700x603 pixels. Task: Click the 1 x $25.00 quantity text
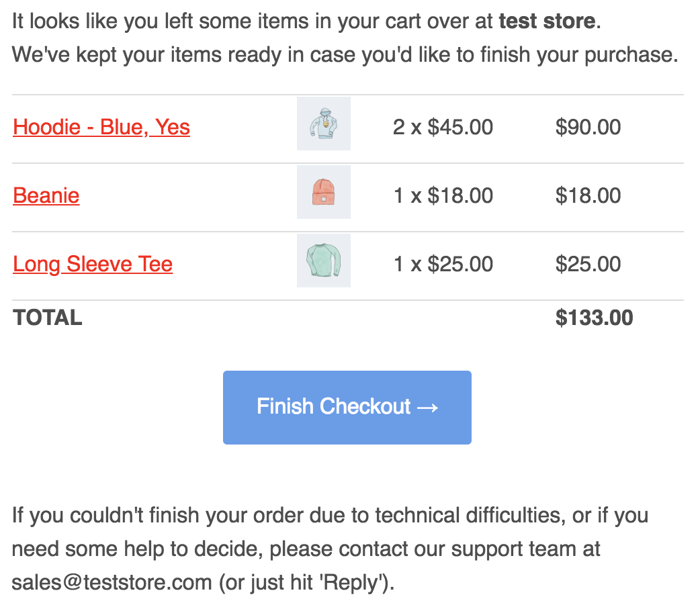443,264
